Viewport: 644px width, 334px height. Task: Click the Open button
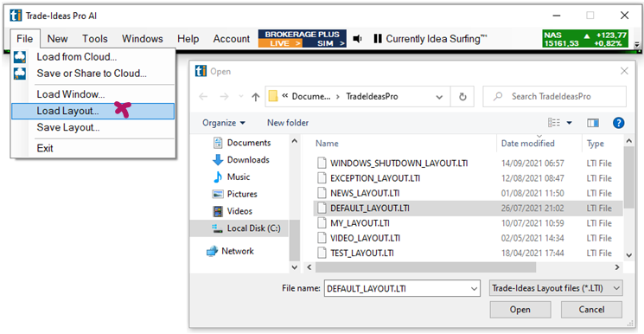tap(520, 309)
